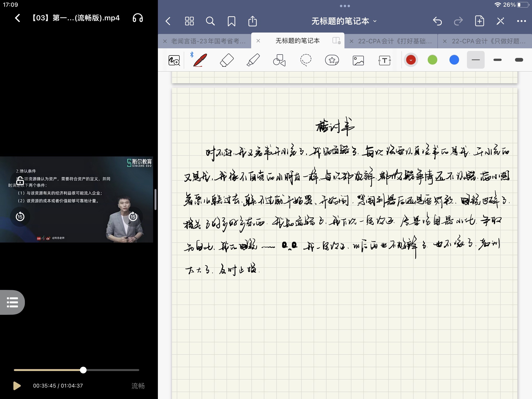Select the insert image tool

[x=358, y=60]
